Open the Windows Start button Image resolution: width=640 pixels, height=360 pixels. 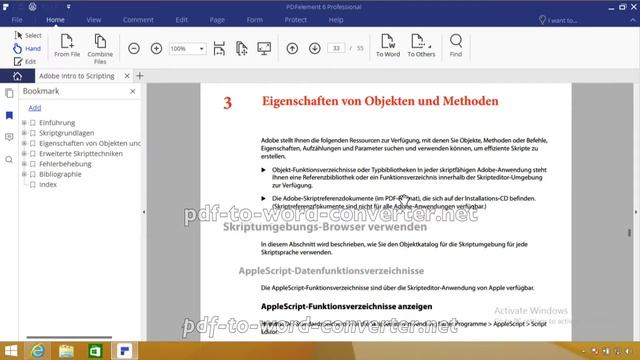[11, 351]
